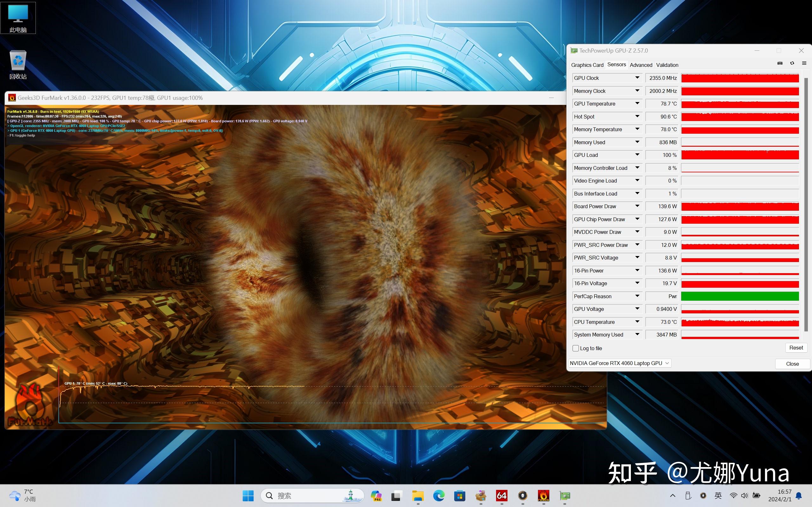Expand the GPU Temperature sensor row

click(x=637, y=103)
